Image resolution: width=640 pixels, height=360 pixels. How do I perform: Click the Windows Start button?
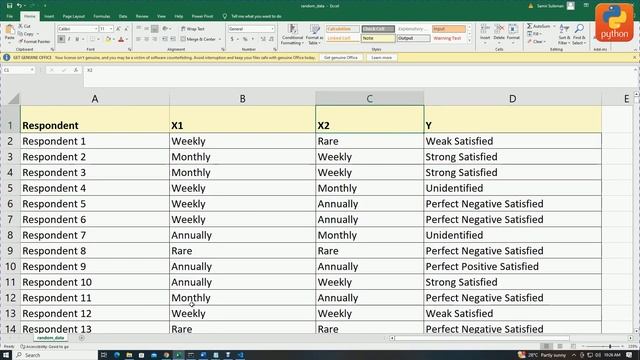tap(6, 355)
